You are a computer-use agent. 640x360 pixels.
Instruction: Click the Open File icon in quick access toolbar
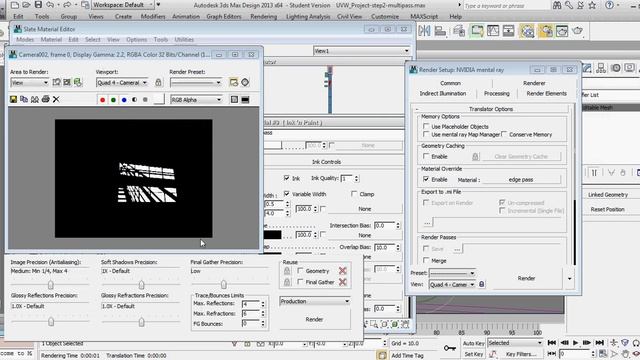pyautogui.click(x=26, y=5)
